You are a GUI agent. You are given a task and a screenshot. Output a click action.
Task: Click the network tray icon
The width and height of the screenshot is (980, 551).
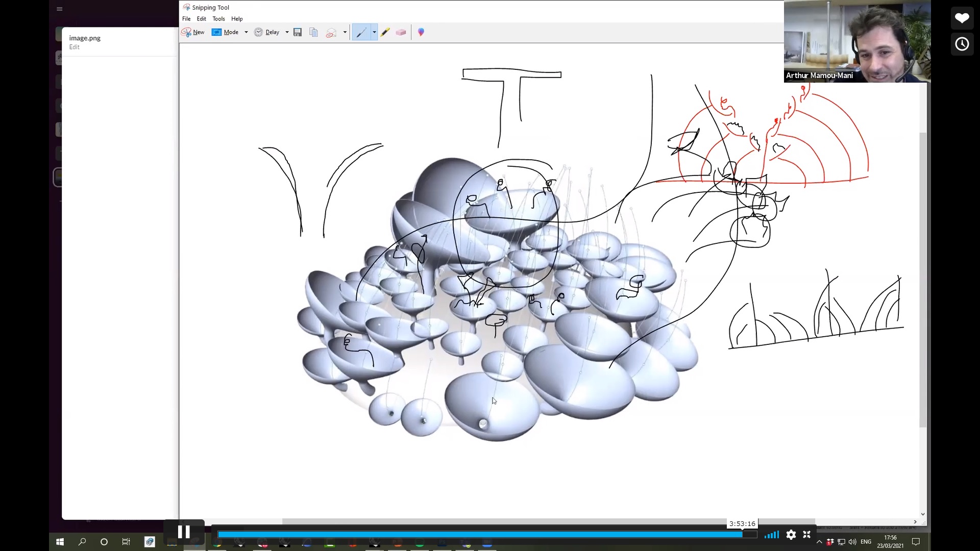841,542
